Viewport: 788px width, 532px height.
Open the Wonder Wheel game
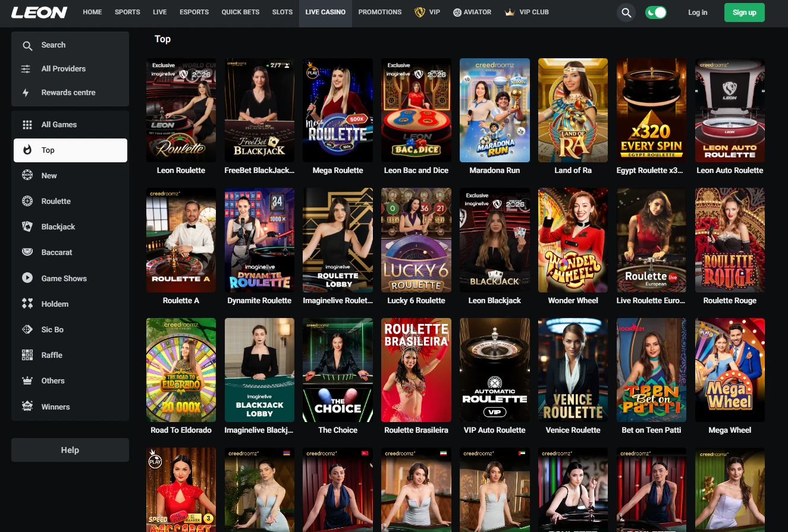(573, 240)
